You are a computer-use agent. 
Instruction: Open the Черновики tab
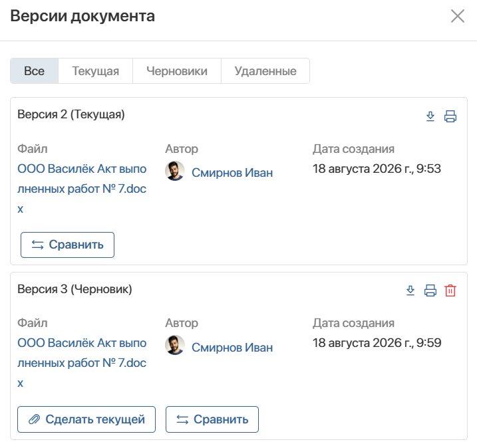(x=177, y=71)
